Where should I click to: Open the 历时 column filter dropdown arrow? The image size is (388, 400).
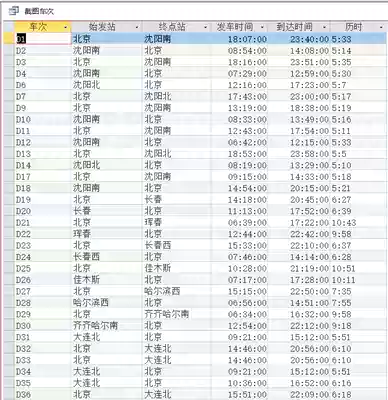381,27
